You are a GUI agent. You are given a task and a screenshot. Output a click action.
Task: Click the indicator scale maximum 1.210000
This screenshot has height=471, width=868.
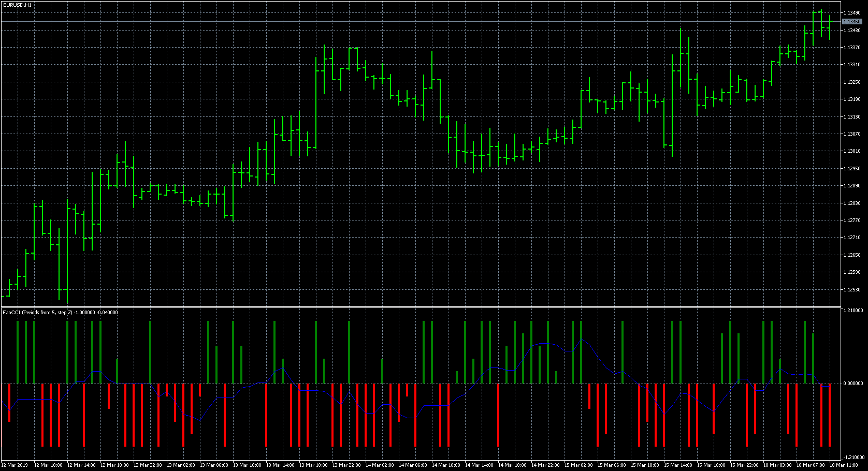pos(853,311)
